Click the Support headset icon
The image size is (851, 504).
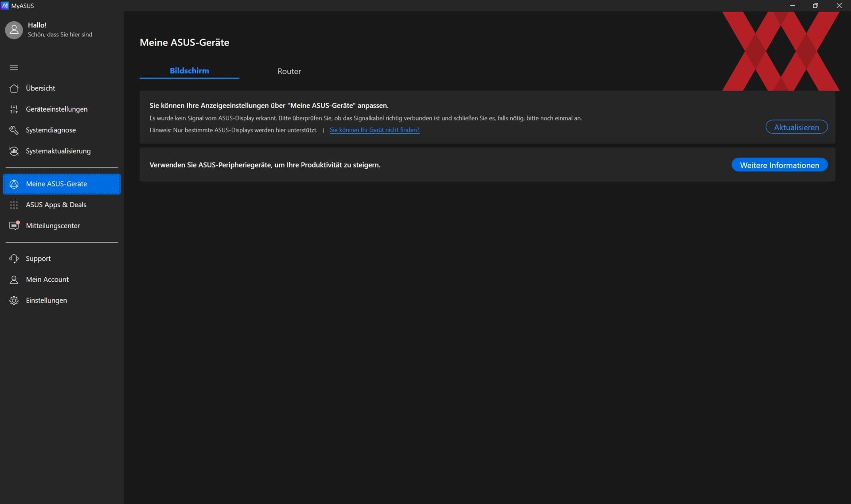(14, 259)
